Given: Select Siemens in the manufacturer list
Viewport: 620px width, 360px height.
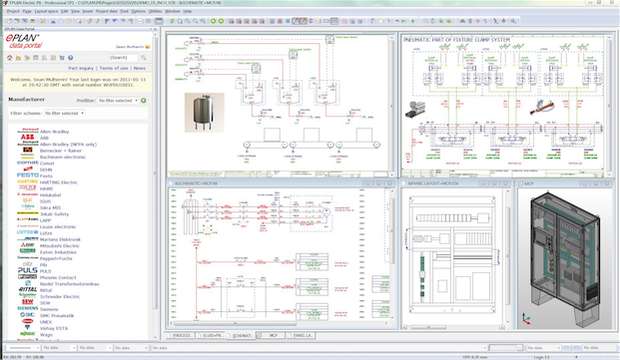Looking at the screenshot, I should coord(49,309).
